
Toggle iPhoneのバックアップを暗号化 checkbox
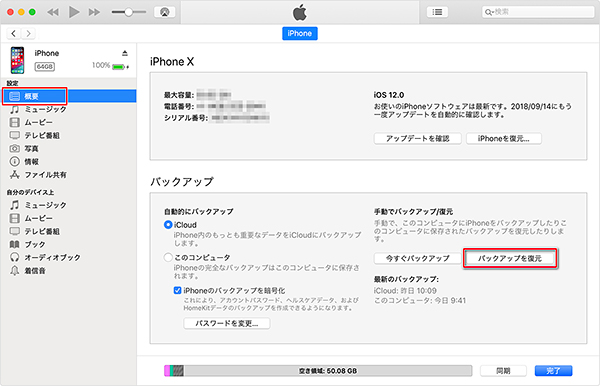pyautogui.click(x=177, y=290)
